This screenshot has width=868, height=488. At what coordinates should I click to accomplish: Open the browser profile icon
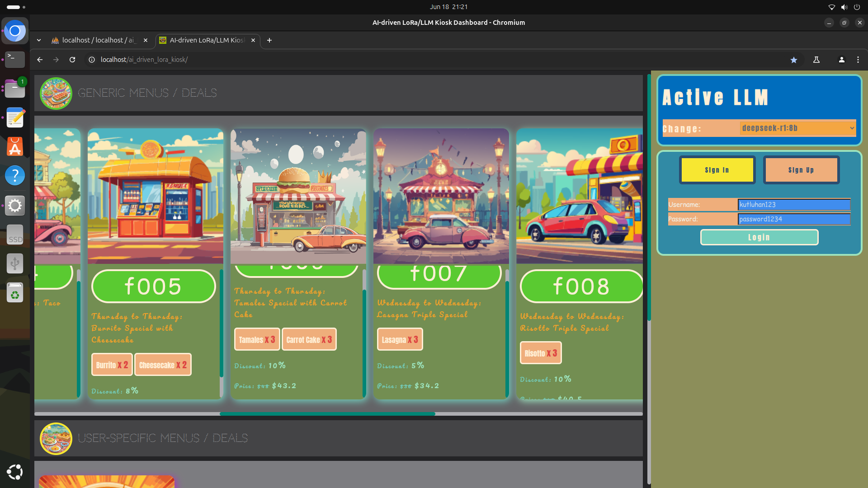pyautogui.click(x=841, y=60)
